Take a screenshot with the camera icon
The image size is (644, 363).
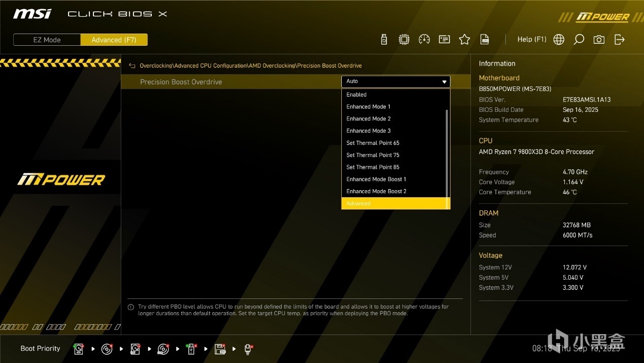tap(599, 40)
